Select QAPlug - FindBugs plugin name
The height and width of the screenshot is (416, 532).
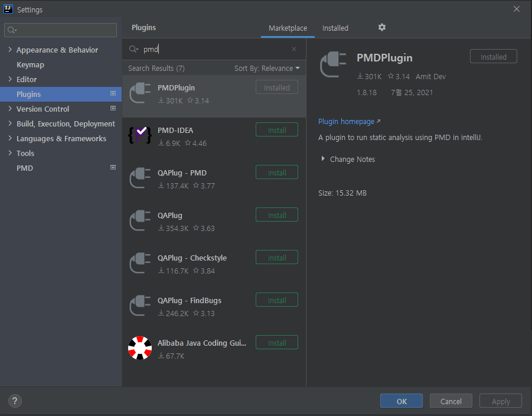(x=190, y=301)
